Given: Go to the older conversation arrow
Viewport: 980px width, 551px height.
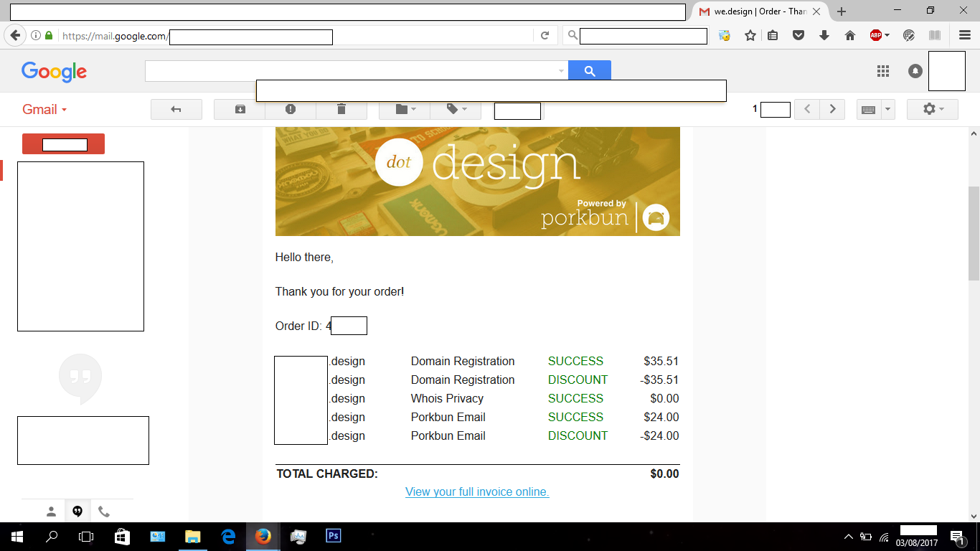Looking at the screenshot, I should coord(832,109).
